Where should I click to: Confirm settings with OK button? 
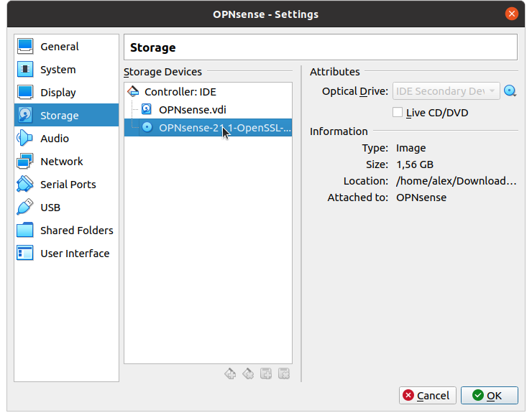[x=490, y=395]
